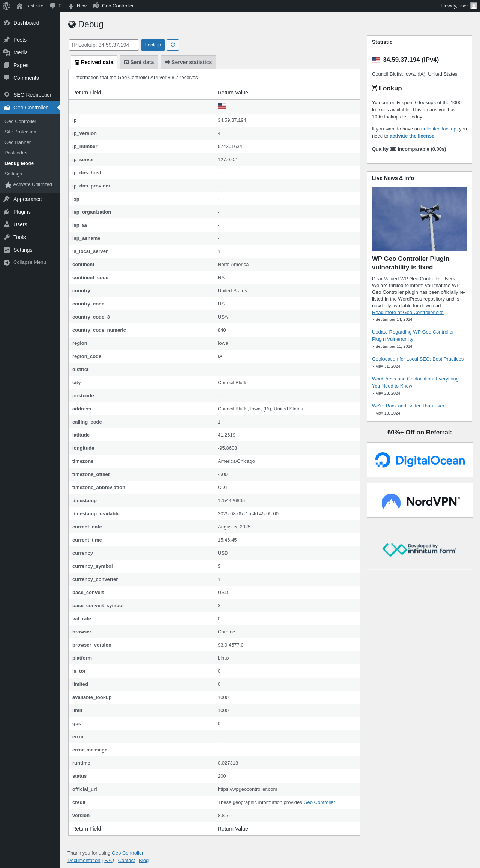Open Media library from the sidebar
The width and height of the screenshot is (480, 868).
coord(30,52)
